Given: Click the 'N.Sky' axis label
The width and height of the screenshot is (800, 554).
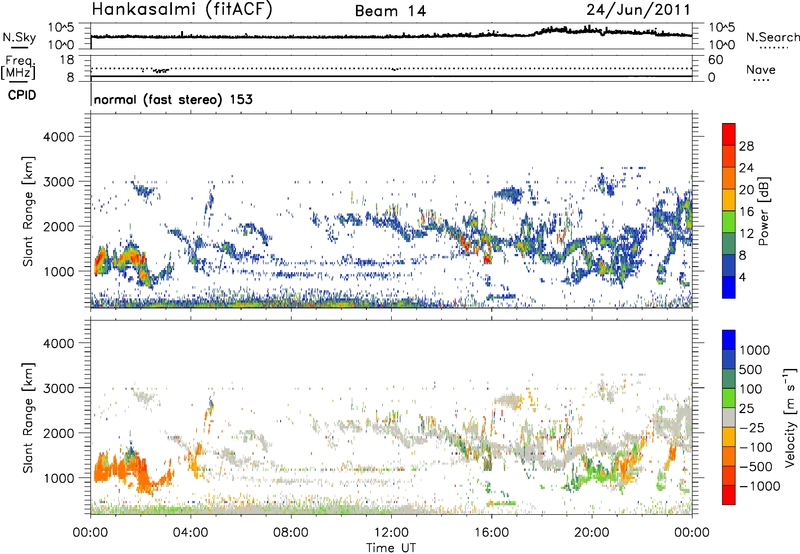Looking at the screenshot, I should click(x=19, y=37).
